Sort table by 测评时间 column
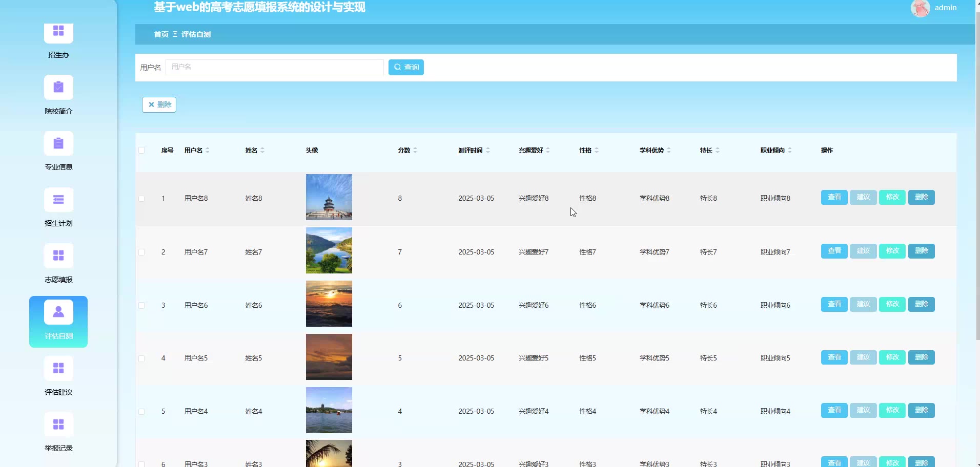The height and width of the screenshot is (467, 980). coord(488,150)
